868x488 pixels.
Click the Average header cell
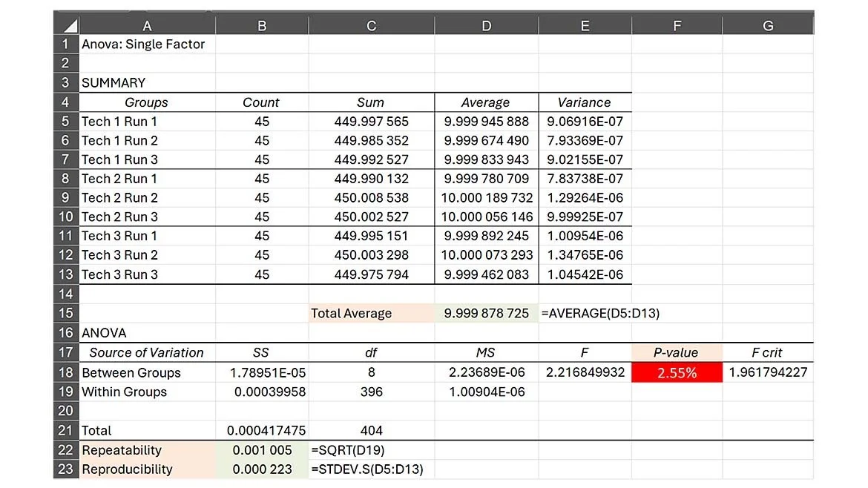tap(486, 102)
